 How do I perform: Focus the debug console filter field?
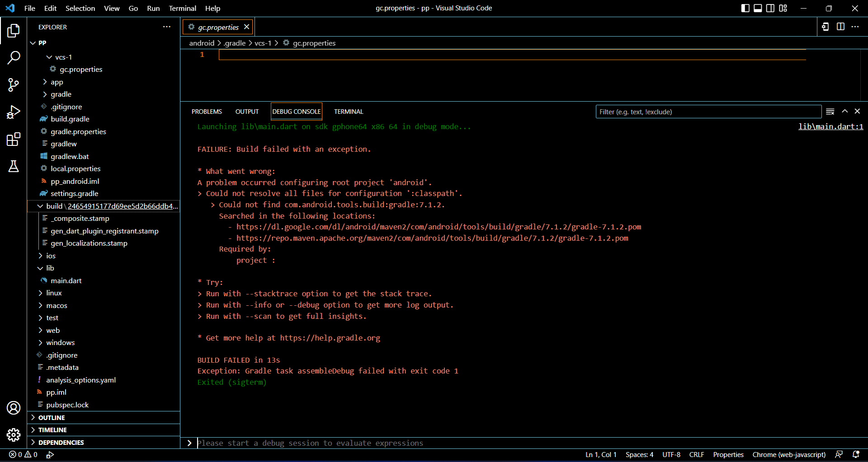(x=708, y=112)
